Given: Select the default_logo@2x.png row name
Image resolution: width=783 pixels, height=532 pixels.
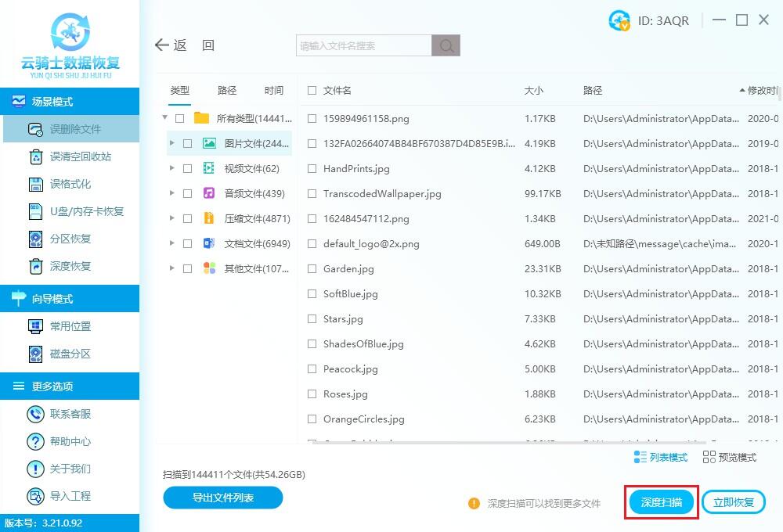Looking at the screenshot, I should click(371, 244).
